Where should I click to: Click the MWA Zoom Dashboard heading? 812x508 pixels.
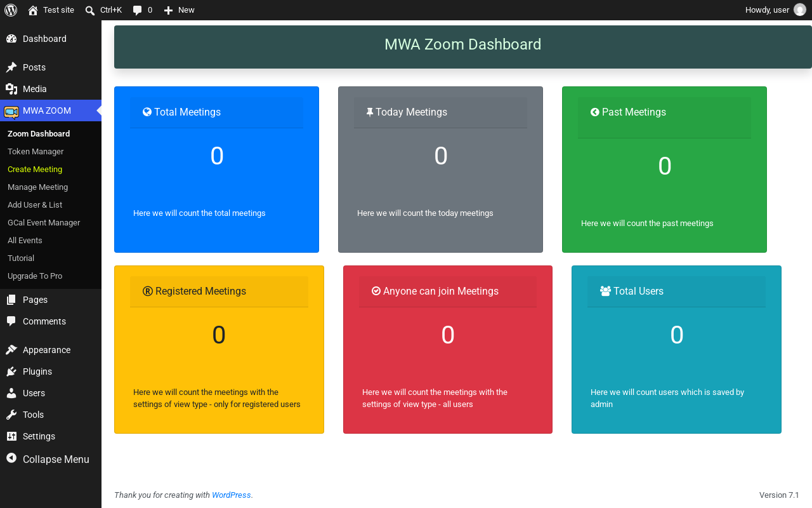[463, 44]
